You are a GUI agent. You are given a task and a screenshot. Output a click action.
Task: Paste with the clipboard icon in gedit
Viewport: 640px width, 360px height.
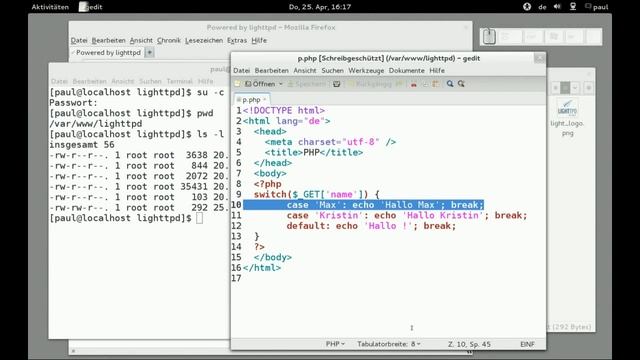436,84
